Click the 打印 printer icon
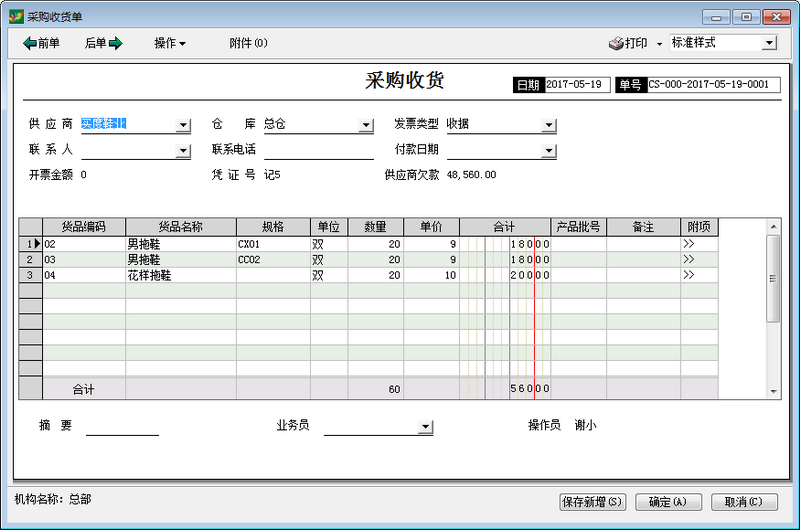The image size is (800, 530). [616, 43]
